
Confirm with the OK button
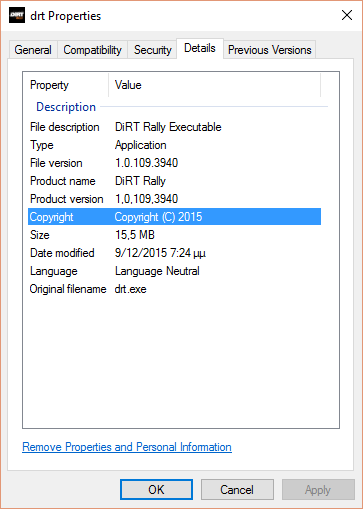pos(156,490)
